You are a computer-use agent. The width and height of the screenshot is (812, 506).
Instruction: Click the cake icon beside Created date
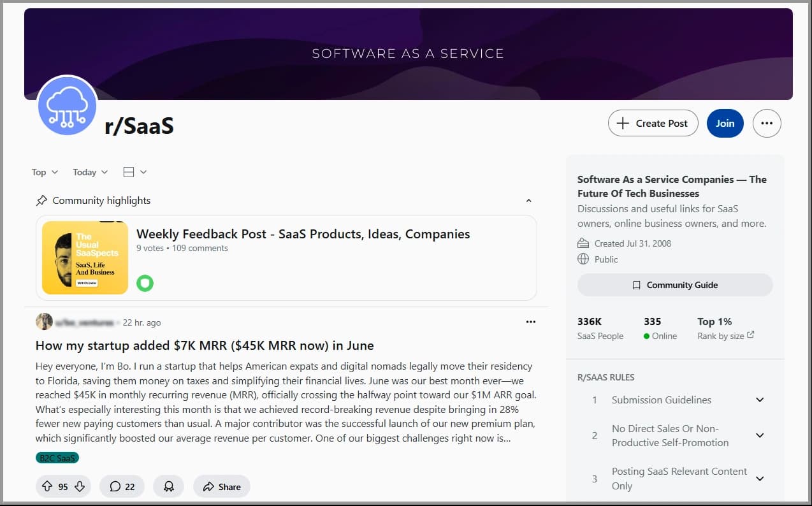[x=583, y=243]
